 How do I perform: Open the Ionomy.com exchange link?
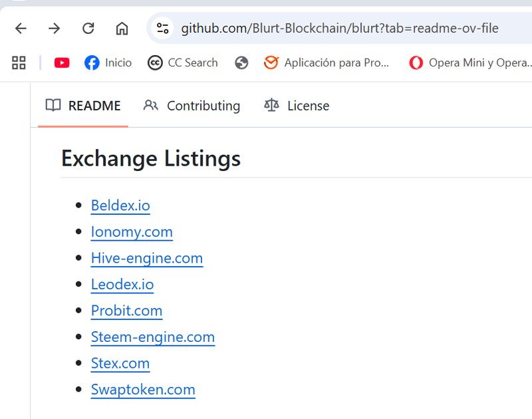132,232
